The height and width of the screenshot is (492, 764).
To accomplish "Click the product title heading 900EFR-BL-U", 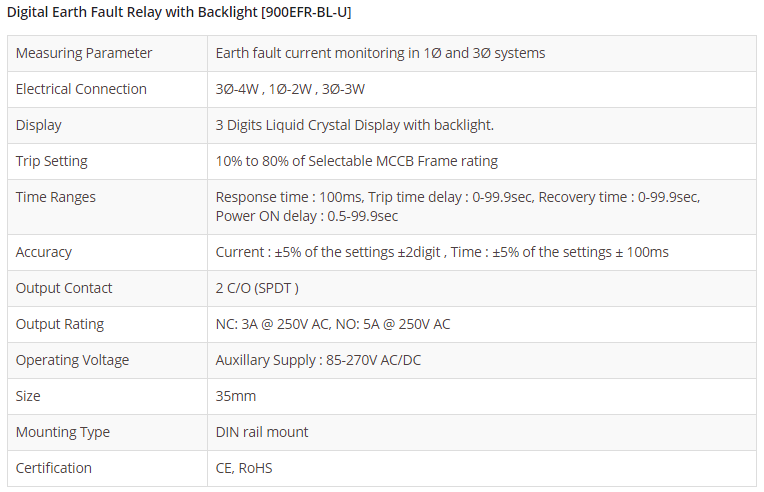I will (x=179, y=13).
